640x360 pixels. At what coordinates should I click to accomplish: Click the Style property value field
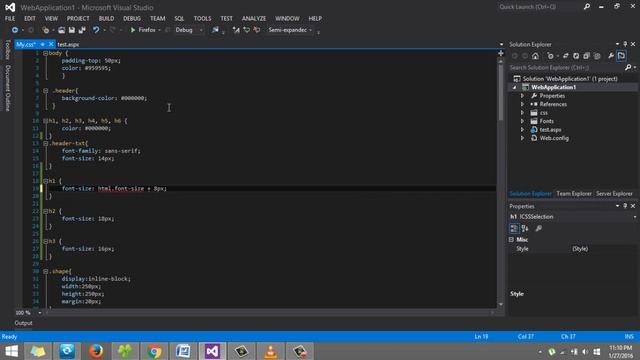click(603, 249)
